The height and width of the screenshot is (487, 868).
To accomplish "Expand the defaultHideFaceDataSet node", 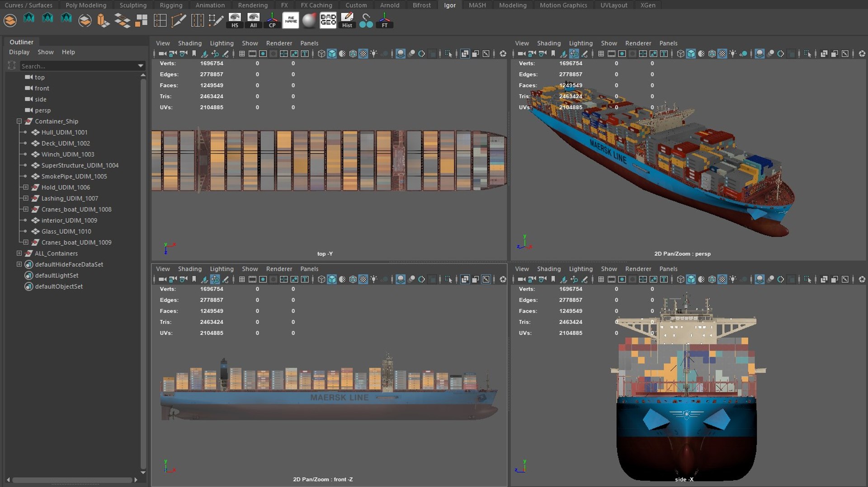I will coord(19,264).
